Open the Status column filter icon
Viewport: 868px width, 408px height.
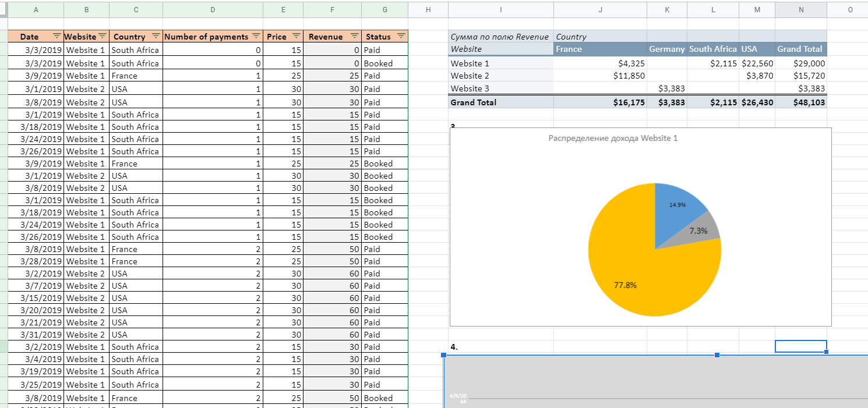pyautogui.click(x=401, y=36)
